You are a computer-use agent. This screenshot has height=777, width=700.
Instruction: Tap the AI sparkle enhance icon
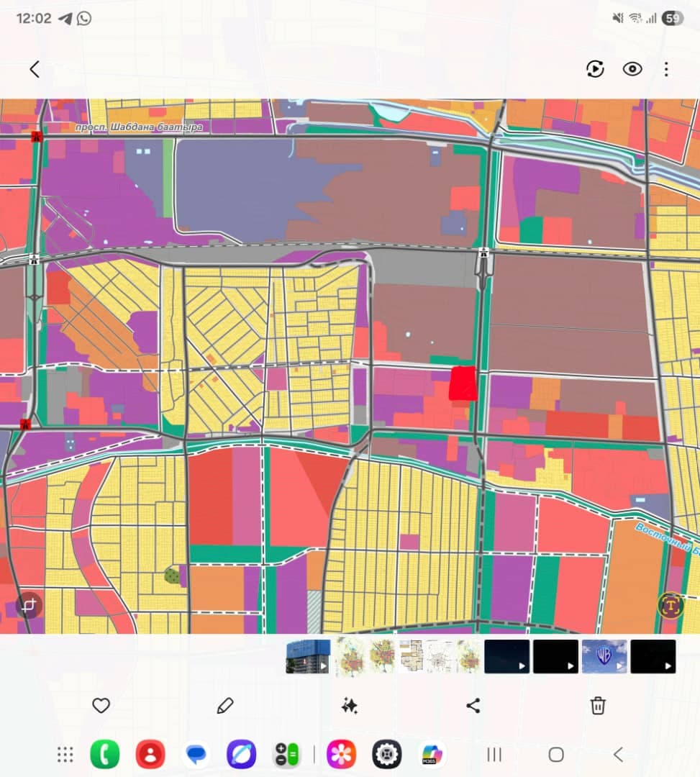(349, 705)
